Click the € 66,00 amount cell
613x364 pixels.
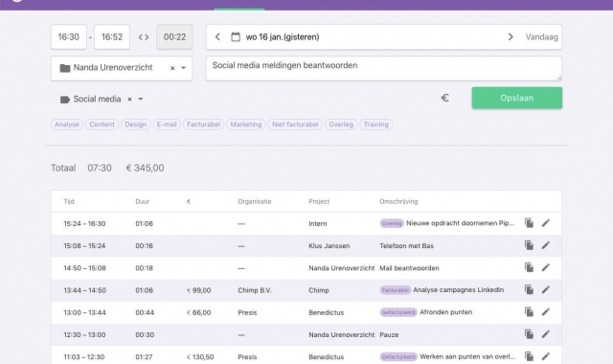tap(198, 312)
